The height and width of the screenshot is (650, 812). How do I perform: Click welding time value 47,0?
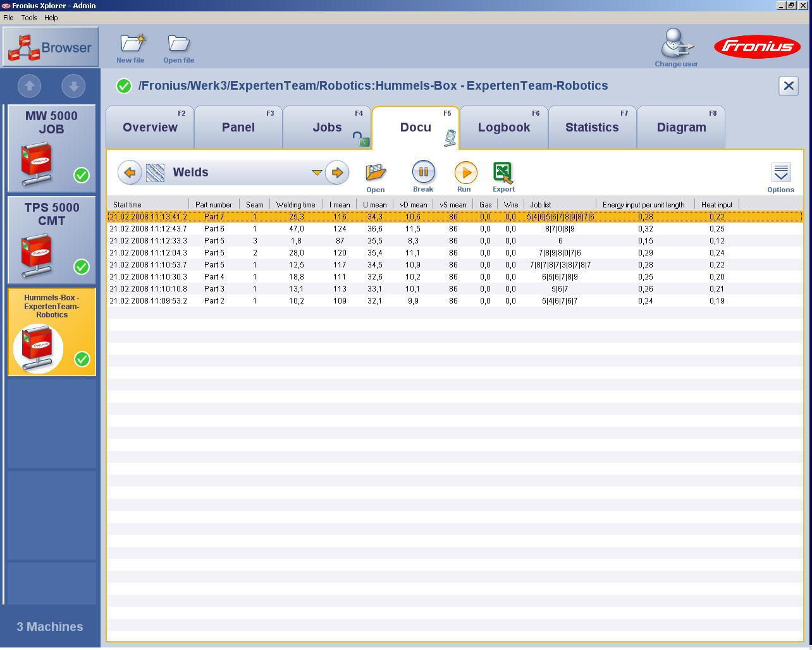296,229
